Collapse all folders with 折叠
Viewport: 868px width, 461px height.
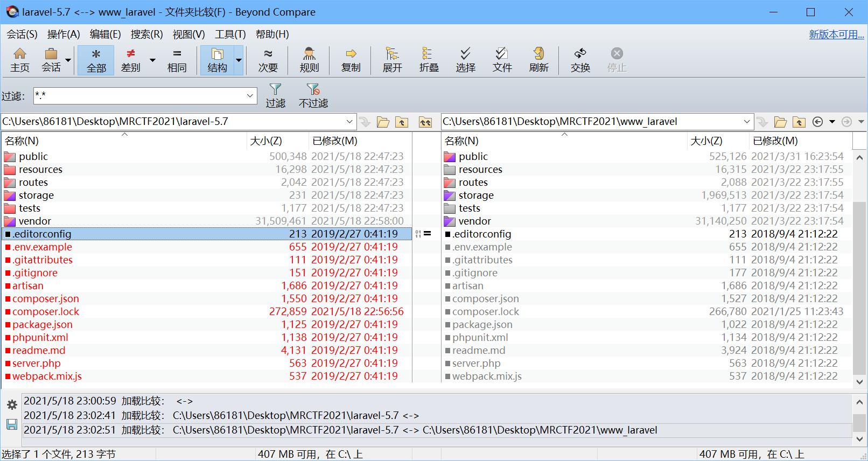coord(429,60)
